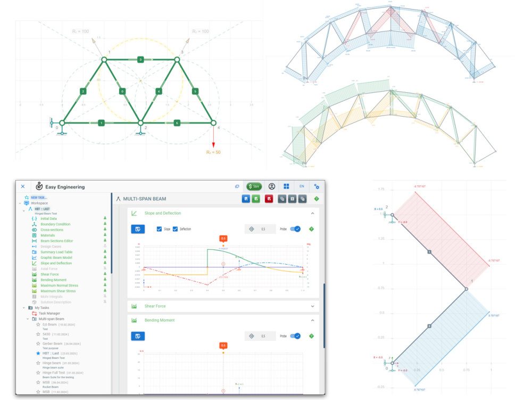Viewport: 532px width, 400px height.
Task: Click the orange 0.5 probe marker on slope chart
Action: tap(223, 239)
